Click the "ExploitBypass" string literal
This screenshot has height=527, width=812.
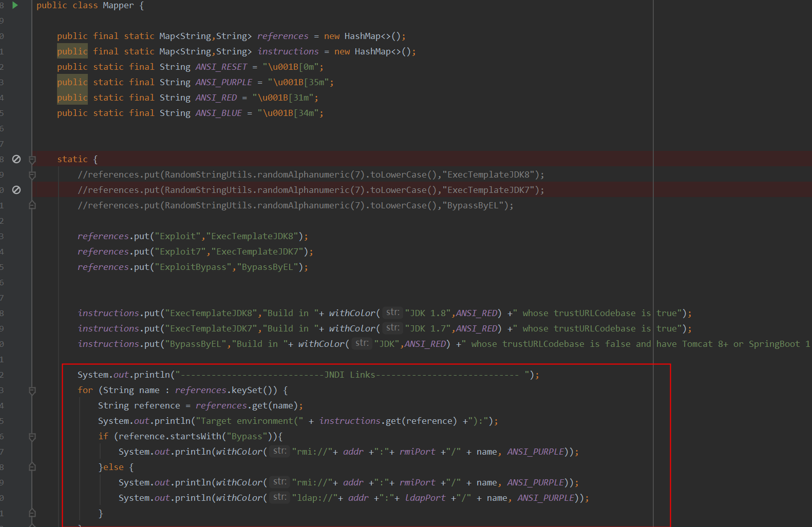click(x=193, y=267)
